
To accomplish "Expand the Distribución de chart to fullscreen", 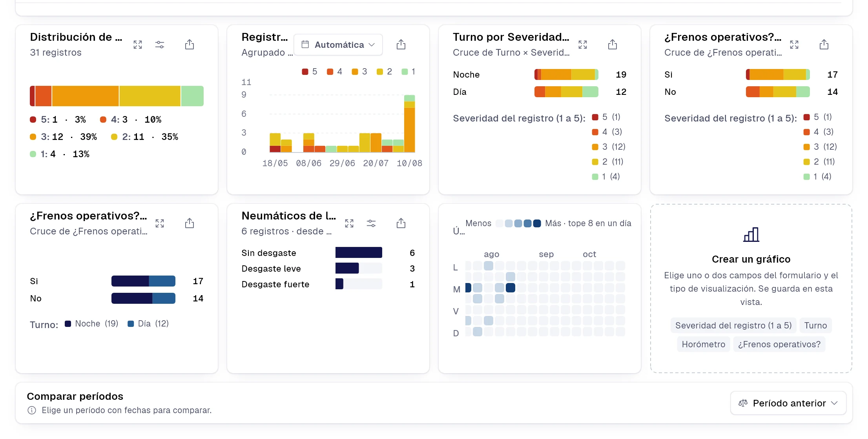I will 138,45.
